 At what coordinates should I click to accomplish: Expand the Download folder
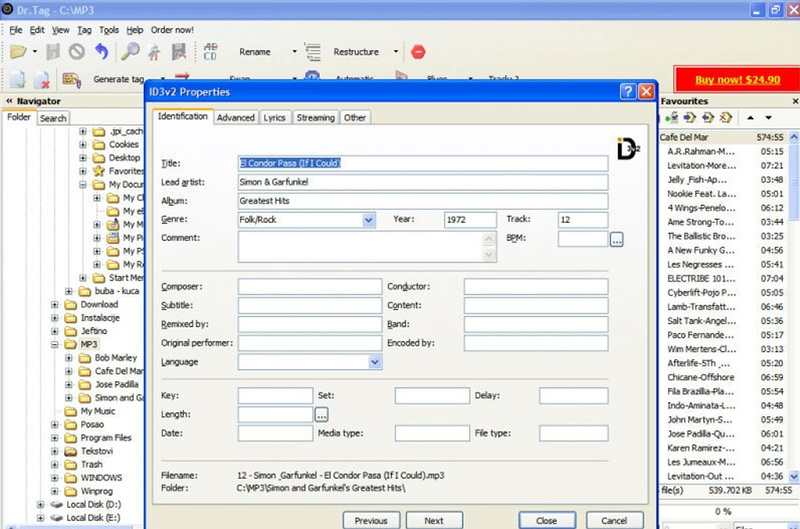pos(55,305)
